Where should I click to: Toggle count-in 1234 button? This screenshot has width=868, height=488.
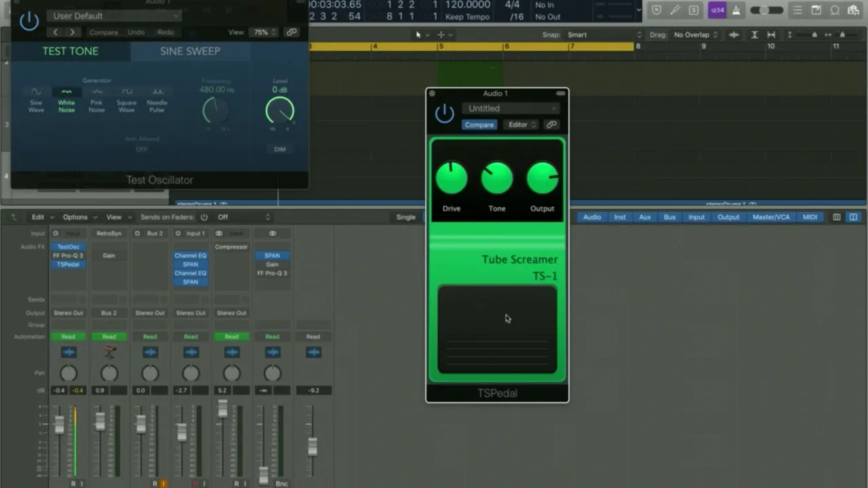point(717,10)
